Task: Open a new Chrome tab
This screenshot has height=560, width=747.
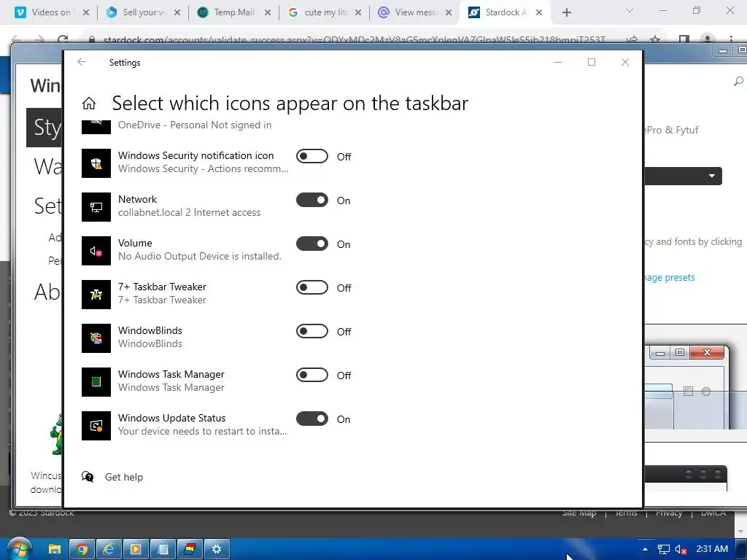Action: pos(566,12)
